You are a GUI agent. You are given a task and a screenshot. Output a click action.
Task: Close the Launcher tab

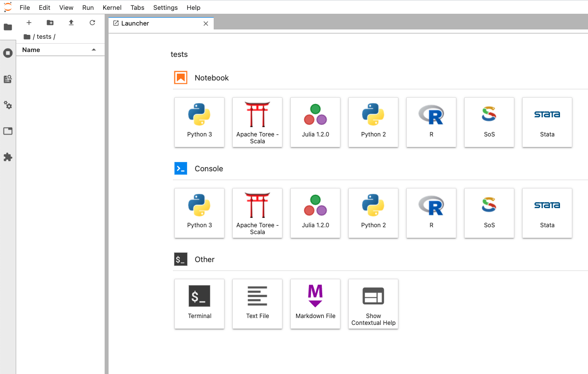206,24
